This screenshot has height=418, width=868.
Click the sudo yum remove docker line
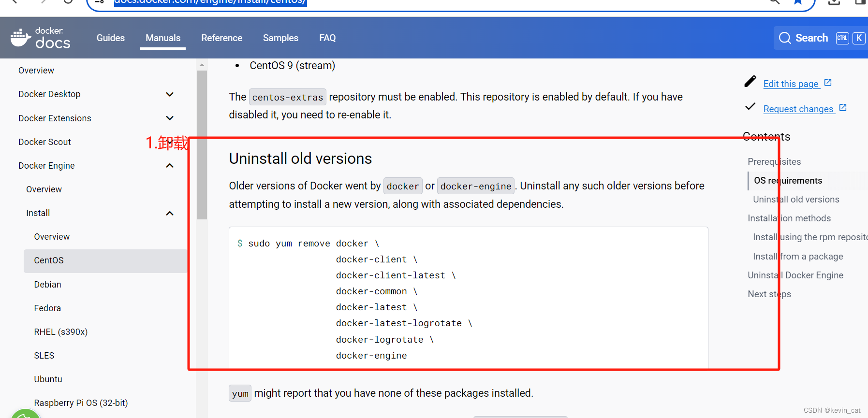[308, 244]
